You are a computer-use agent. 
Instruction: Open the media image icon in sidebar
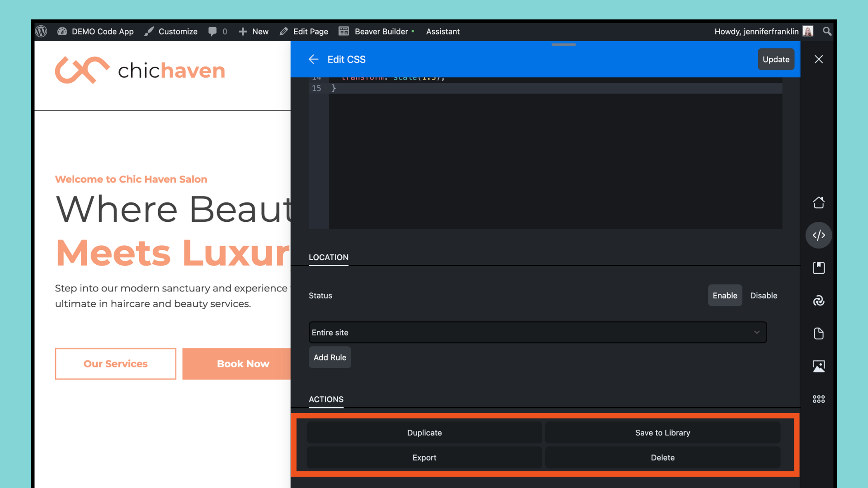pyautogui.click(x=818, y=366)
